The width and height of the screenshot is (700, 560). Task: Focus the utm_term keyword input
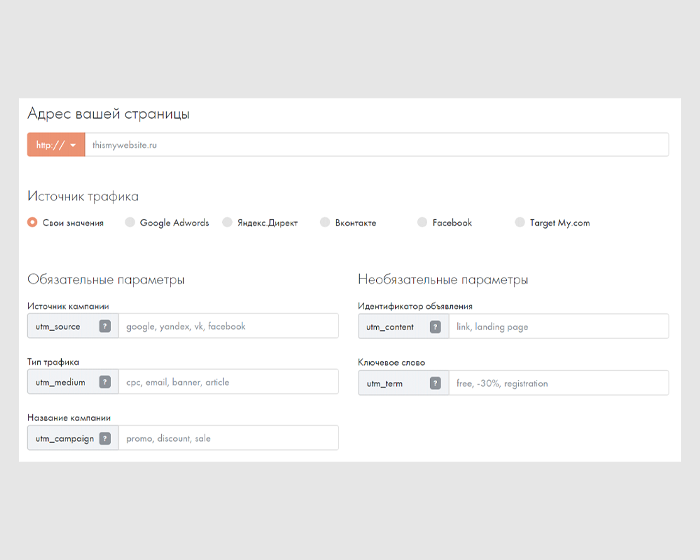click(558, 383)
